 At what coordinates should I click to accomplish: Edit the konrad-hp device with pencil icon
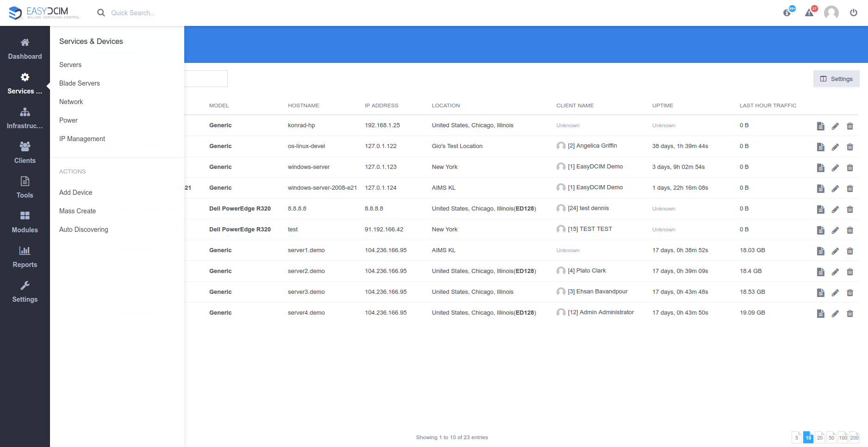point(835,126)
